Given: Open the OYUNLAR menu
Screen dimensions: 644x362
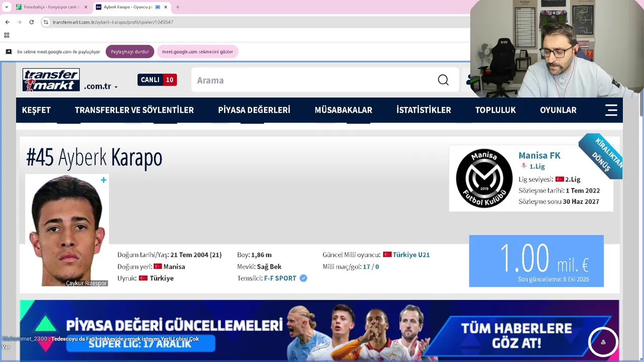Looking at the screenshot, I should click(x=558, y=110).
